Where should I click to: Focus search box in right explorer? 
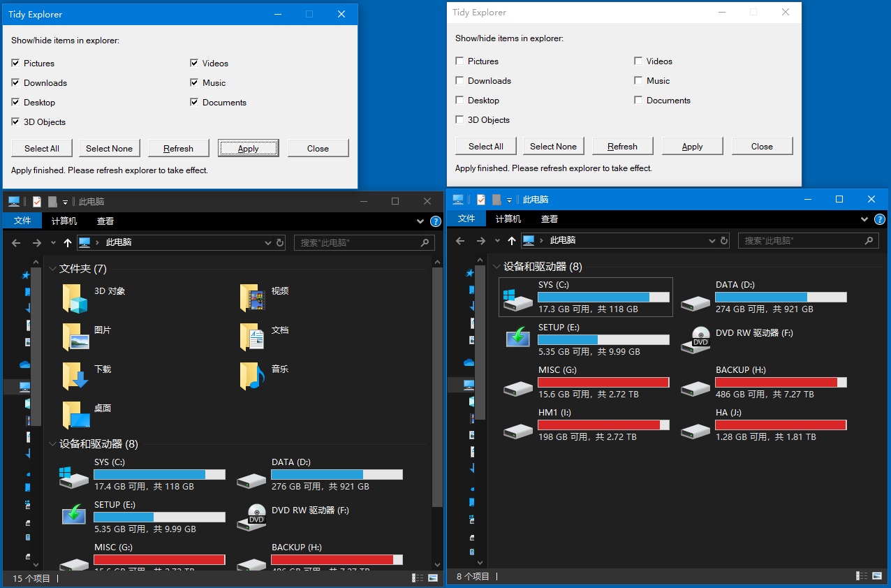[x=809, y=241]
